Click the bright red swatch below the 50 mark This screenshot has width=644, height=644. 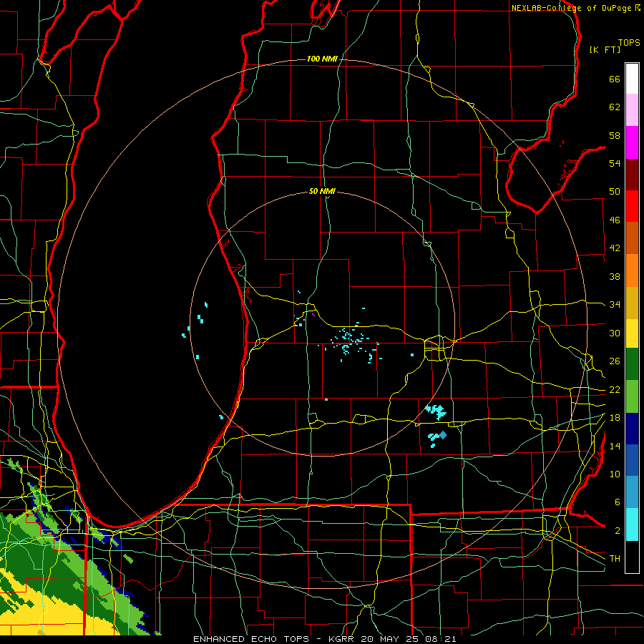(x=632, y=206)
